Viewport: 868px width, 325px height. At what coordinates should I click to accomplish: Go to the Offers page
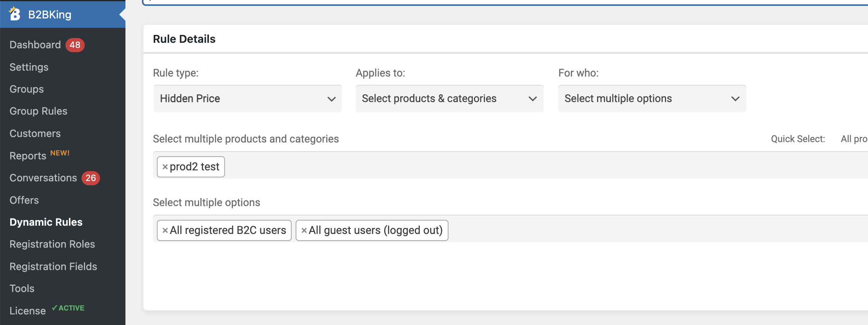click(x=24, y=200)
